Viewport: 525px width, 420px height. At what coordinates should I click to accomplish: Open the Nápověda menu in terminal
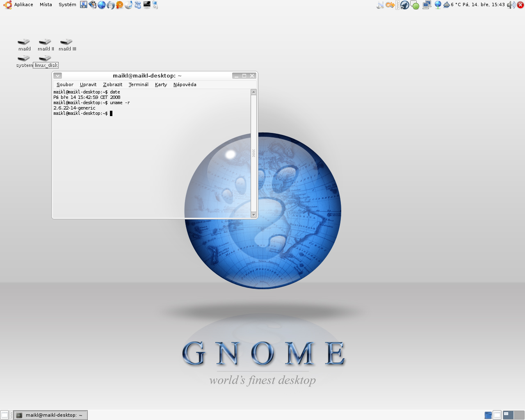[185, 84]
